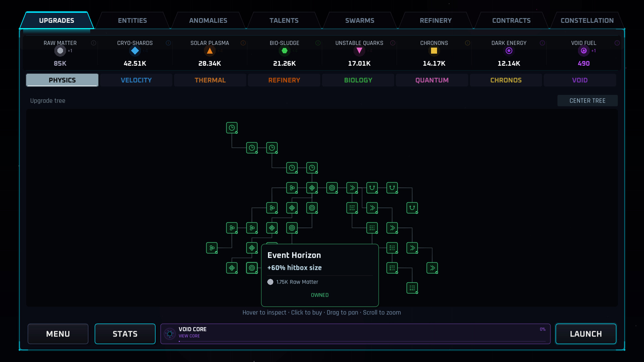Select the Thermal upgrade category
Screen dimensions: 644x362
tap(210, 80)
